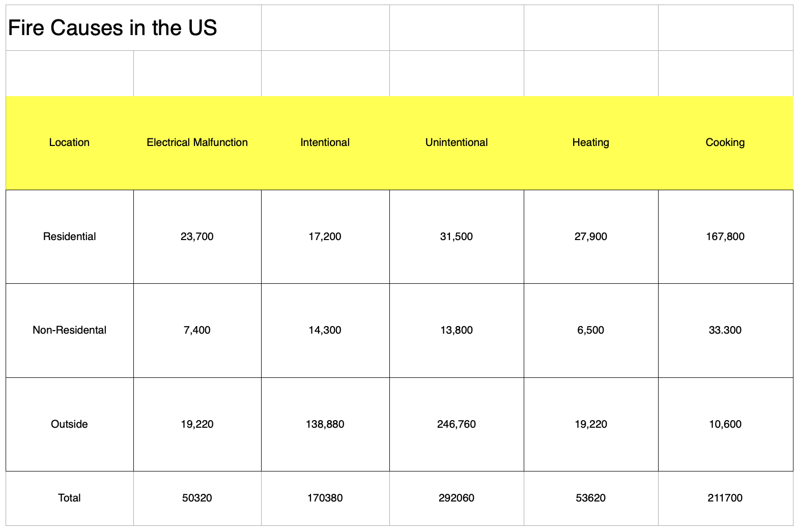Select the Electrical Malfunction total 50320

click(197, 498)
